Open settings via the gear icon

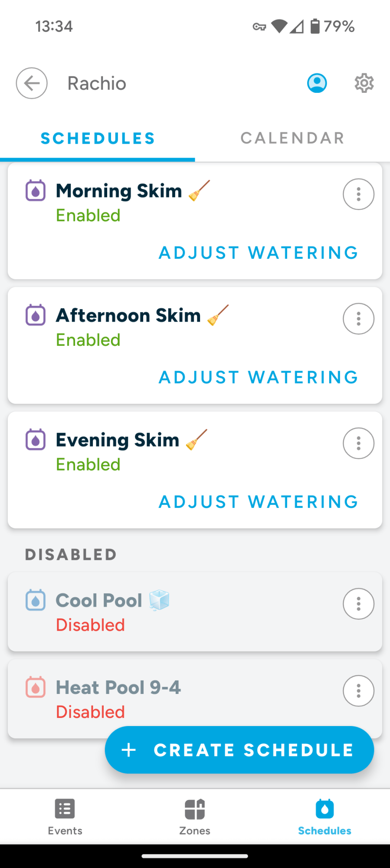pos(364,83)
